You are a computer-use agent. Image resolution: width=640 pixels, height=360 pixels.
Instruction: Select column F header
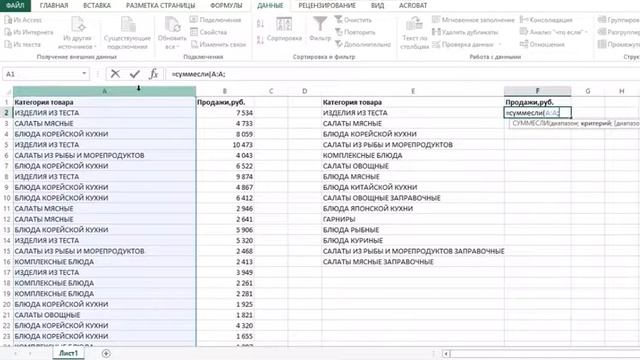[x=538, y=91]
